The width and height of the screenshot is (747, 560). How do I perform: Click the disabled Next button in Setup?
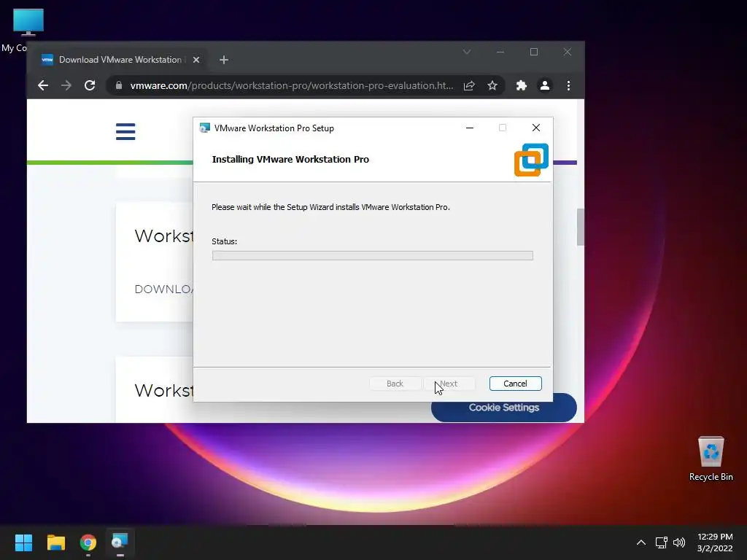449,384
